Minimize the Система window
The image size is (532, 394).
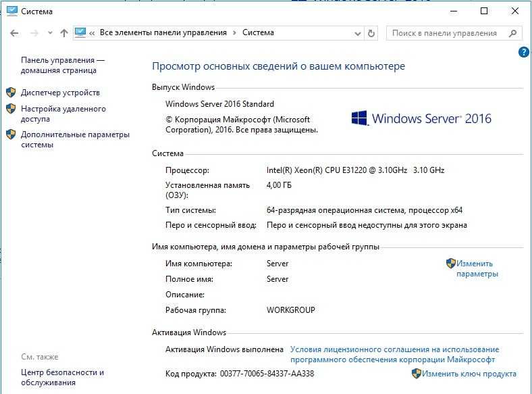pos(454,11)
